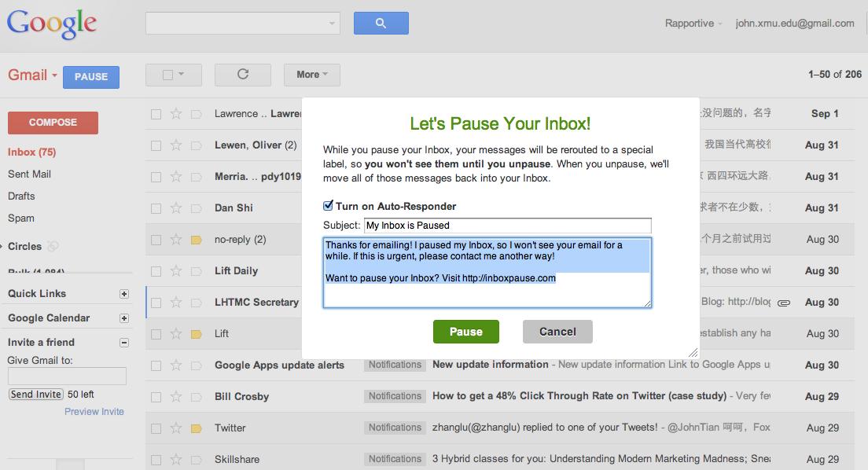This screenshot has height=470, width=868.
Task: Select the Lift Daily email checkbox
Action: coord(156,271)
